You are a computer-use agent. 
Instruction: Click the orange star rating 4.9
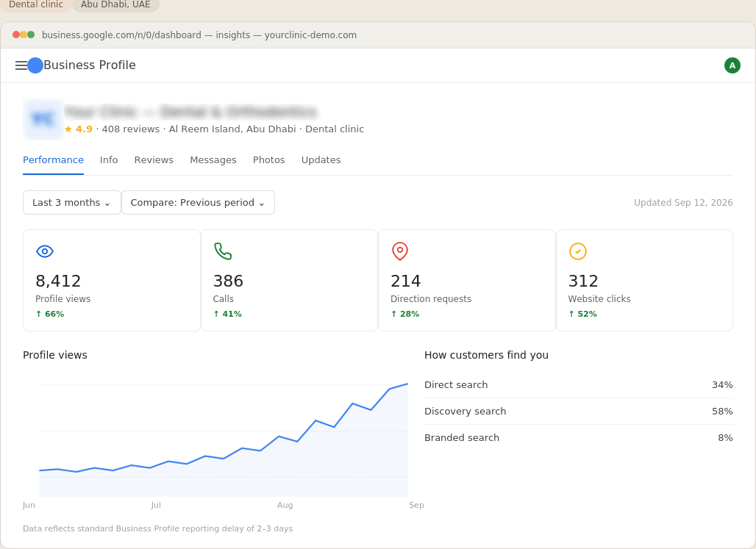point(79,129)
